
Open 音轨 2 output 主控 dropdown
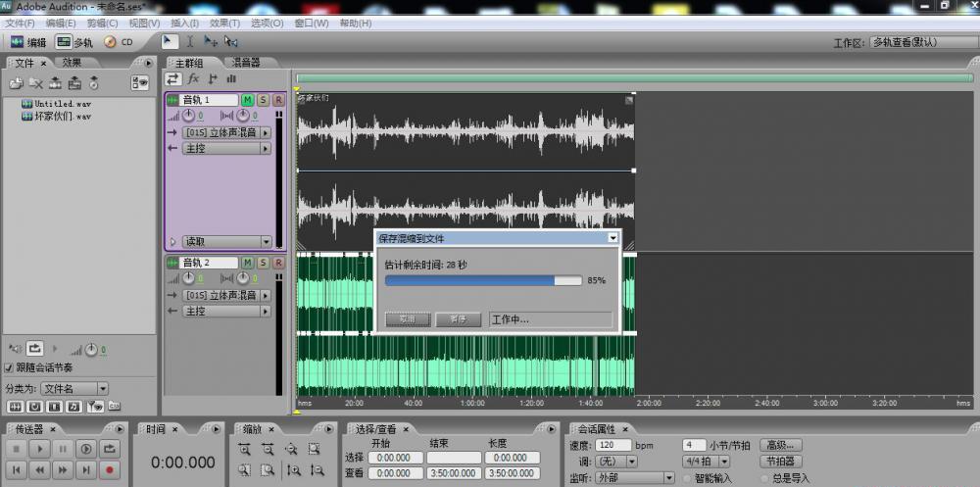point(226,312)
